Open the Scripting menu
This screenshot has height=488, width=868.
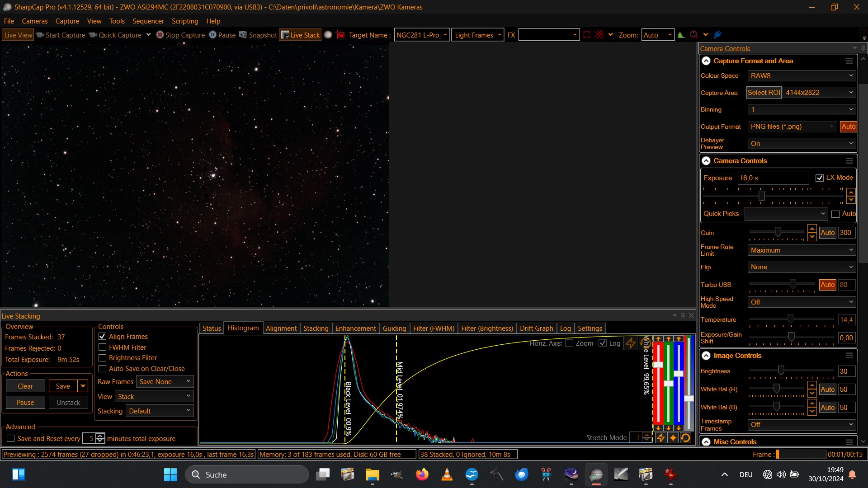(185, 21)
